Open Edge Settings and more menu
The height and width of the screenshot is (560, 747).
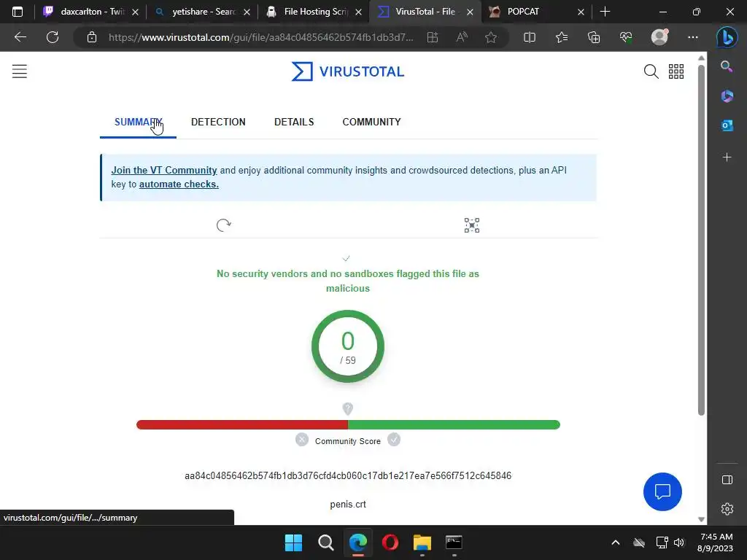[693, 37]
